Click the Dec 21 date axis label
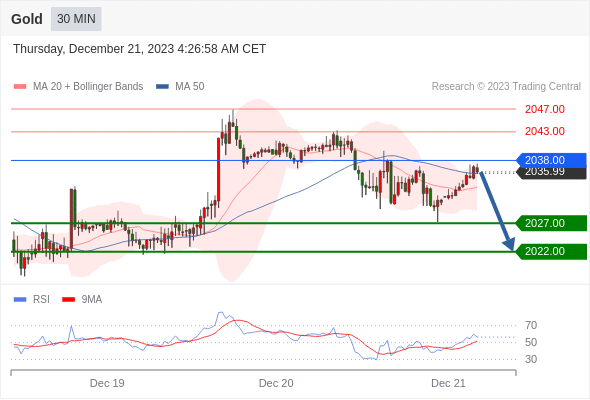Image resolution: width=590 pixels, height=400 pixels. tap(448, 383)
